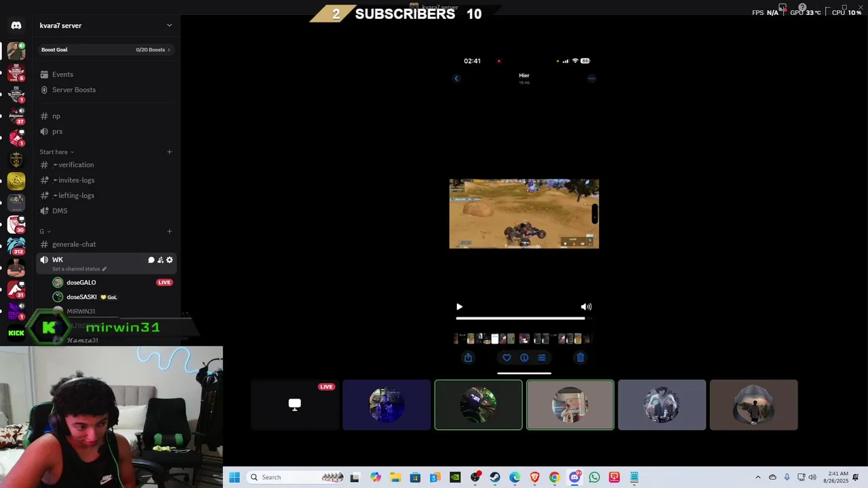This screenshot has width=868, height=488.
Task: Toggle video volume speaker icon
Action: (587, 307)
